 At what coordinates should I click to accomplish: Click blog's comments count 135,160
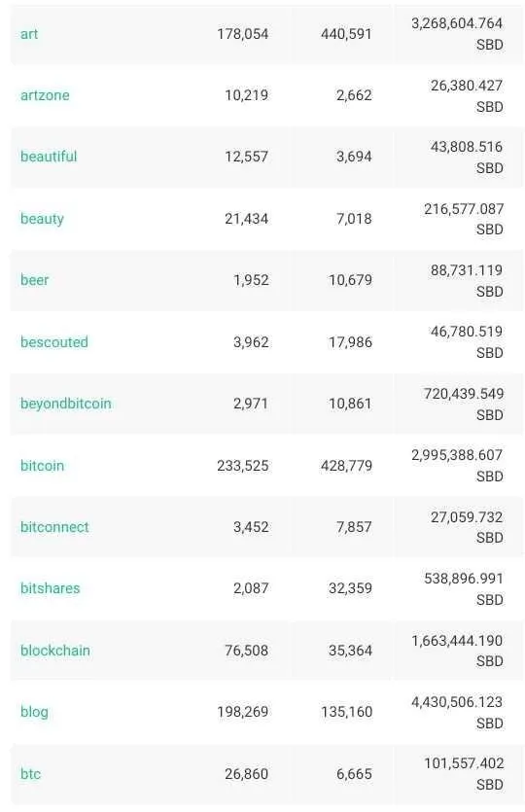[x=346, y=712]
